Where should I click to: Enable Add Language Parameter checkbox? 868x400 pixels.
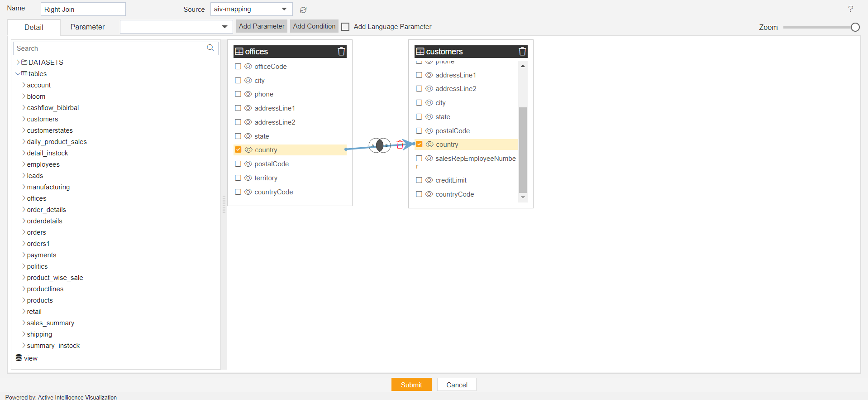[x=345, y=27]
